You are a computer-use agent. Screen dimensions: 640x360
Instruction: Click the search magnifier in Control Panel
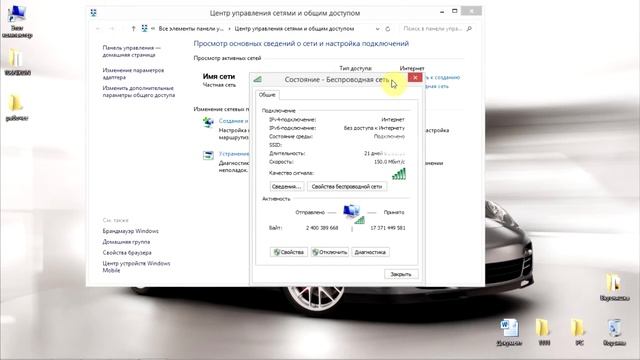click(x=469, y=29)
